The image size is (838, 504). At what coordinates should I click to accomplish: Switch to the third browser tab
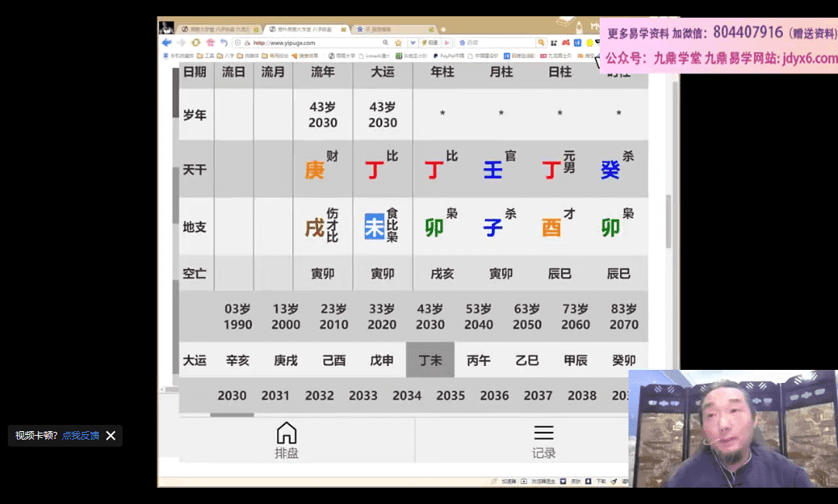(x=378, y=29)
